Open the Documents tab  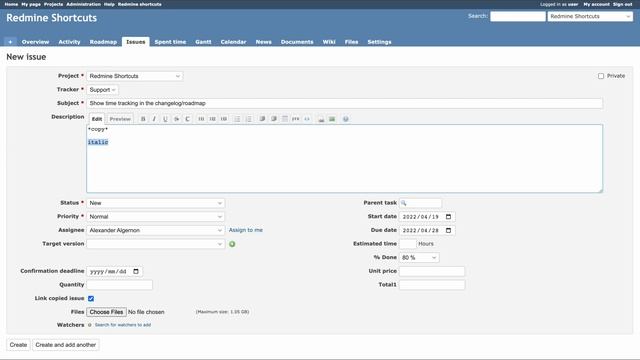(x=297, y=42)
